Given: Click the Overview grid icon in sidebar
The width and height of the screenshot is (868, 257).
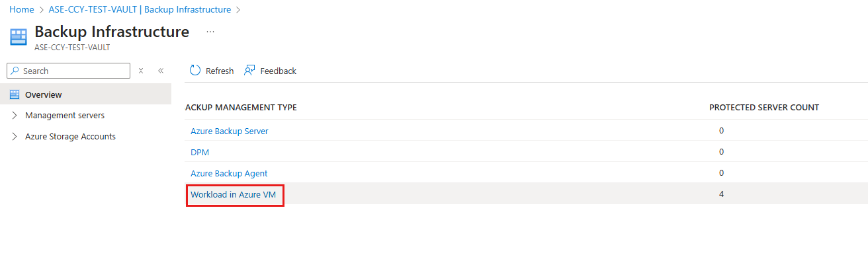Looking at the screenshot, I should click(15, 94).
